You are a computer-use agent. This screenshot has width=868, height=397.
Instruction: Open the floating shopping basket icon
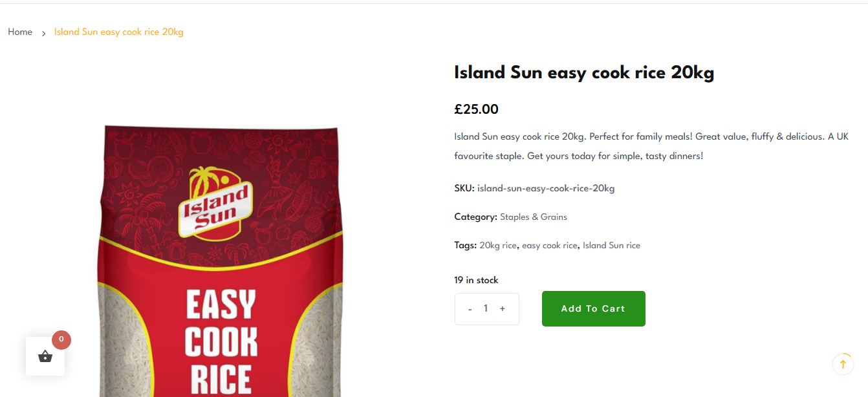[x=45, y=356]
